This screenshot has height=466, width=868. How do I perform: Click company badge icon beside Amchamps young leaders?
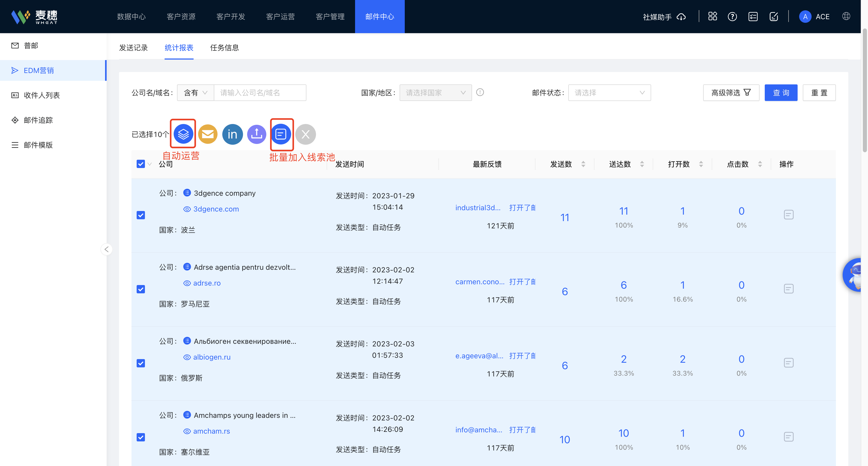click(187, 415)
